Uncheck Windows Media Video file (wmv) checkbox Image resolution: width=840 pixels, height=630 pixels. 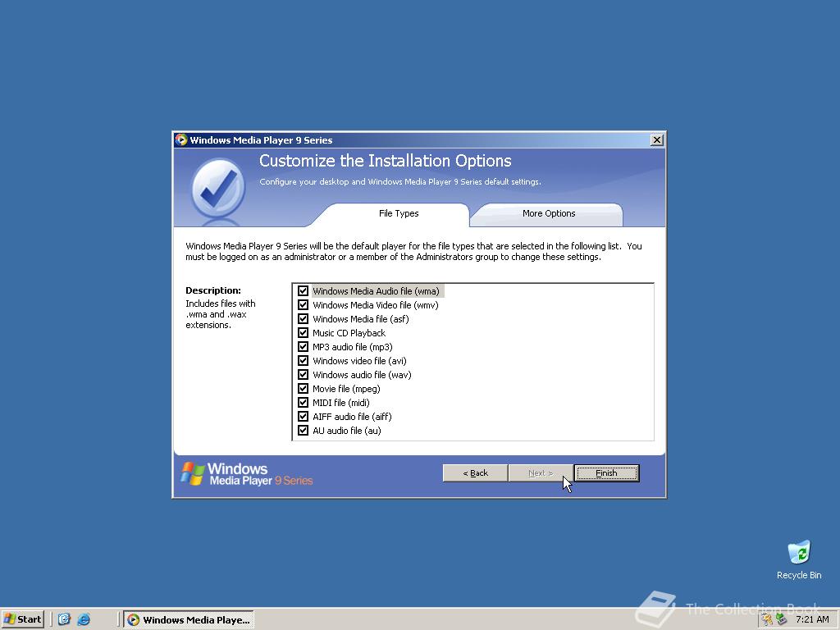tap(304, 305)
